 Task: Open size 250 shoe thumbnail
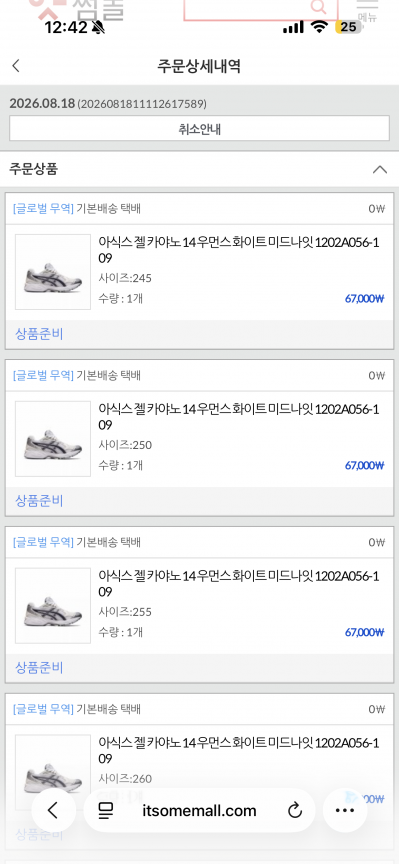tap(53, 439)
